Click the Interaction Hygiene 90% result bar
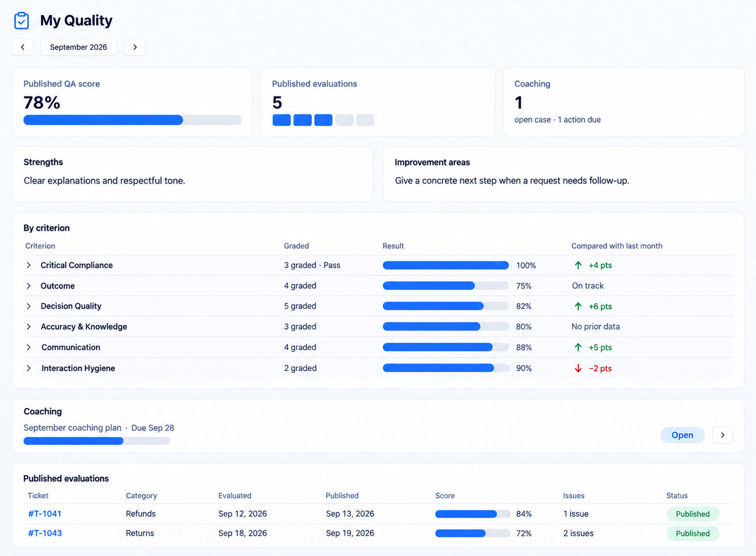 445,368
